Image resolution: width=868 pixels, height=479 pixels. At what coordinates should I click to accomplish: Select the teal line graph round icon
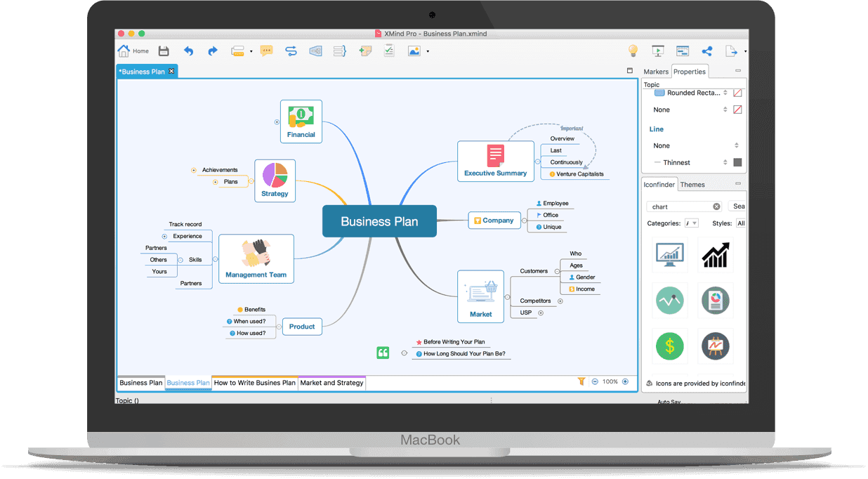click(x=670, y=301)
